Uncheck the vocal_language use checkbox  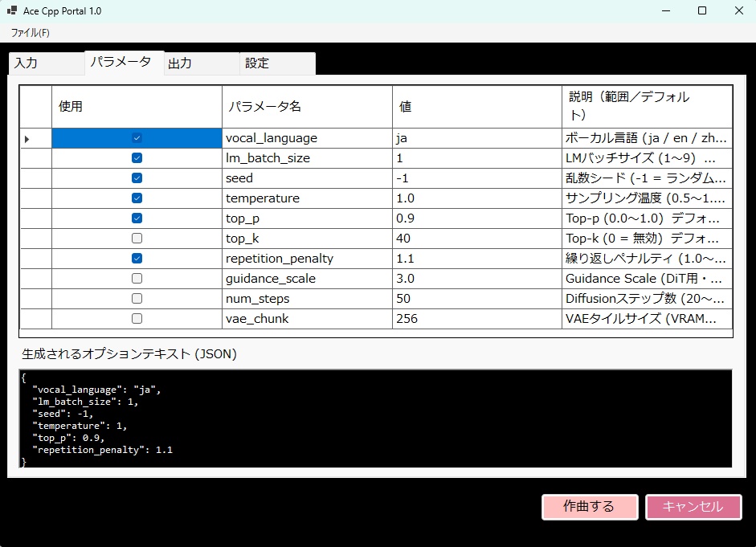[137, 138]
